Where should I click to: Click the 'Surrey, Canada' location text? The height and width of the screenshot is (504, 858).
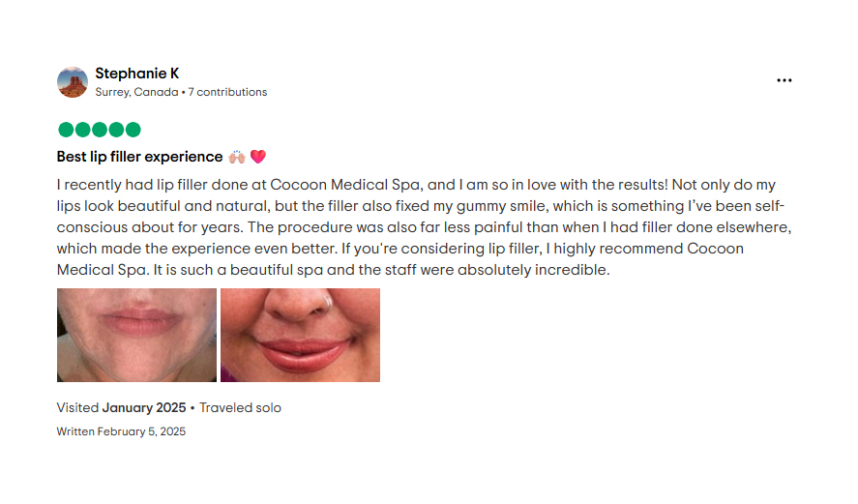pyautogui.click(x=136, y=92)
